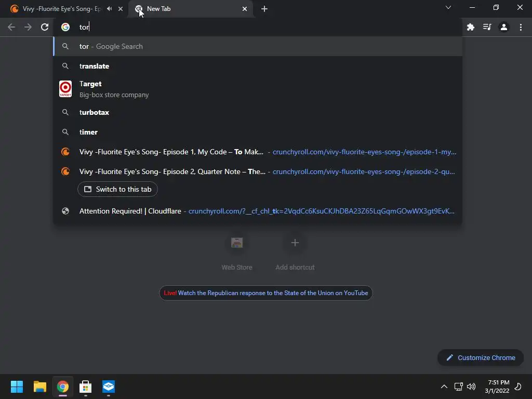Image resolution: width=532 pixels, height=399 pixels.
Task: Mute the Vivy tab speaker icon
Action: point(109,9)
